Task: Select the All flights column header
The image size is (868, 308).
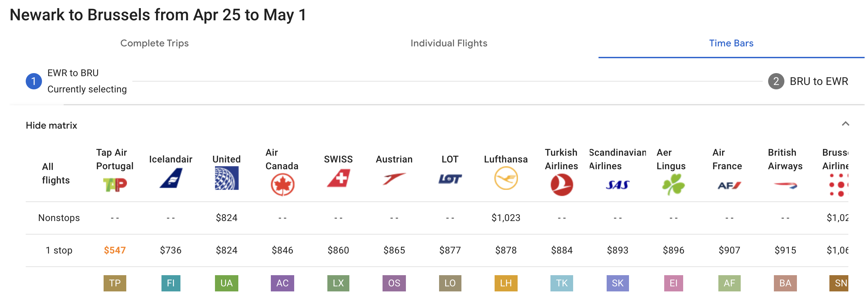Action: pyautogui.click(x=56, y=173)
